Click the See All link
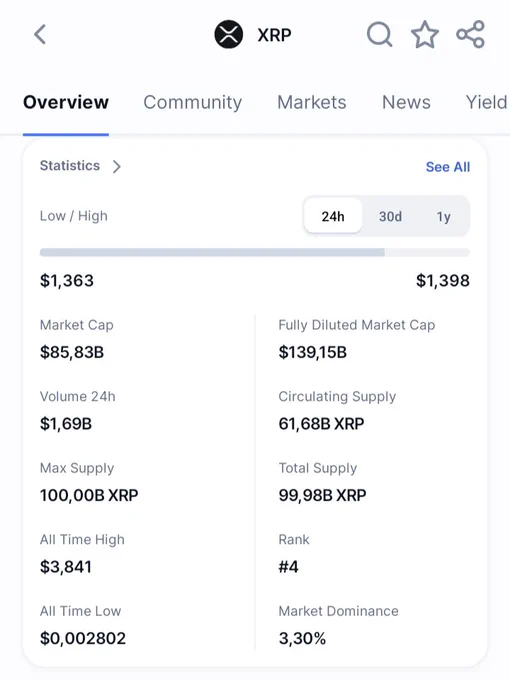This screenshot has height=680, width=510. 448,167
